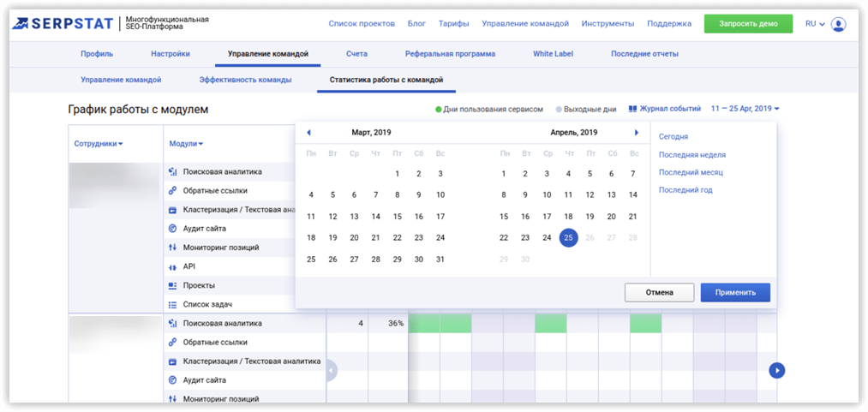Click the Мониторинг позиций arrows icon in first block
The width and height of the screenshot is (868, 412).
[172, 248]
